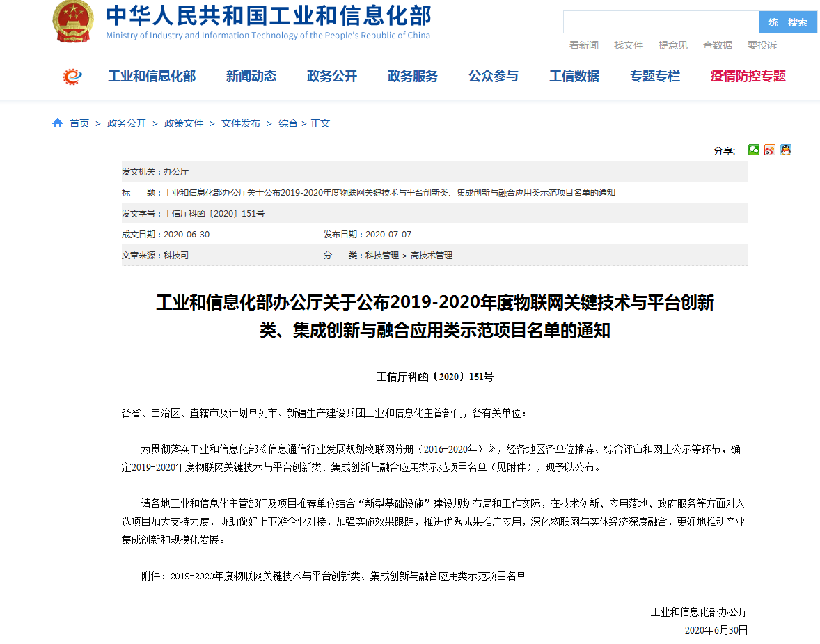
Task: Share via Weibo icon
Action: point(770,150)
